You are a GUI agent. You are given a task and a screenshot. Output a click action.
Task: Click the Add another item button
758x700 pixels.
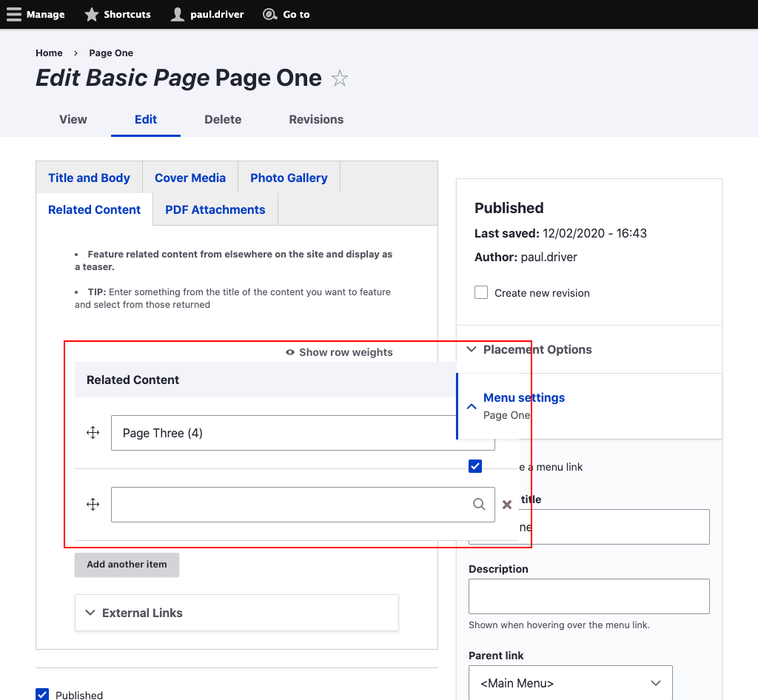(127, 565)
